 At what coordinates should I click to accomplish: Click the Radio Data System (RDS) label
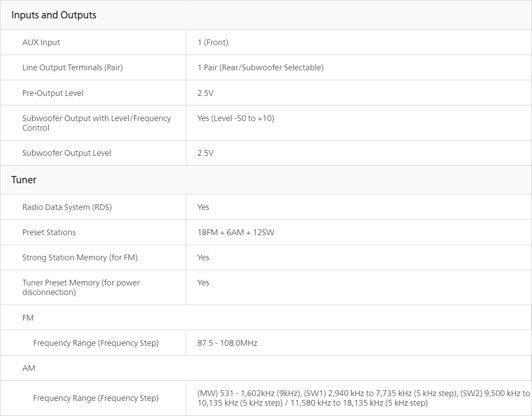pos(67,207)
